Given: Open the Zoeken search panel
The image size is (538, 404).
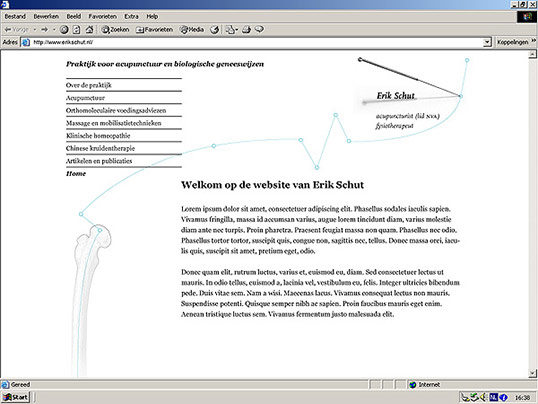Looking at the screenshot, I should [115, 30].
